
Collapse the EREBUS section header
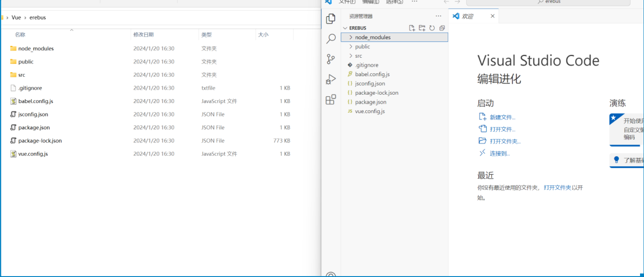click(x=345, y=28)
